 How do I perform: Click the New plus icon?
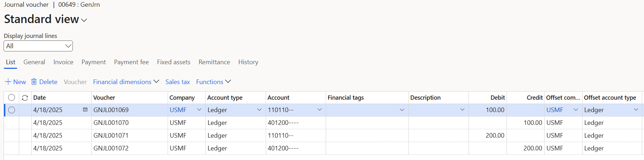tap(8, 82)
